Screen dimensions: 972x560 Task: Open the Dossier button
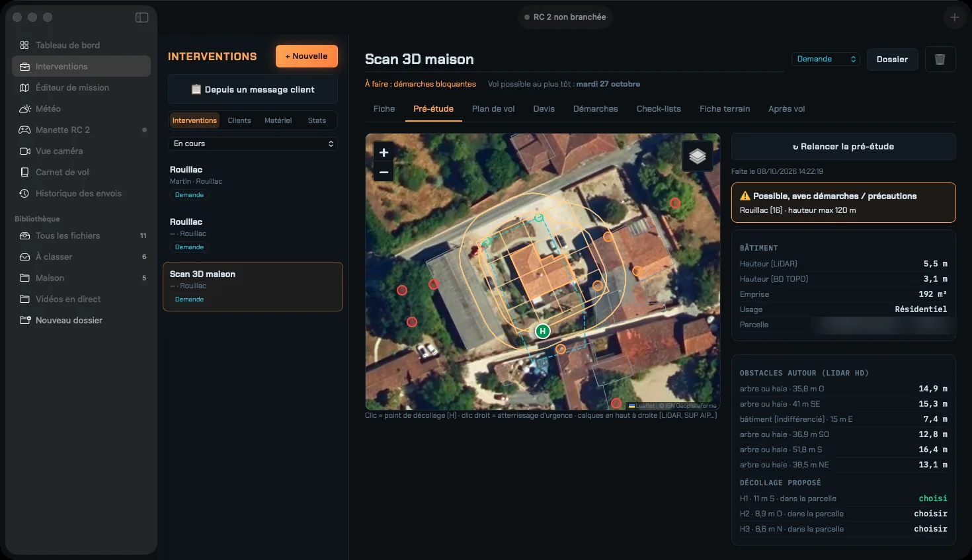(892, 60)
